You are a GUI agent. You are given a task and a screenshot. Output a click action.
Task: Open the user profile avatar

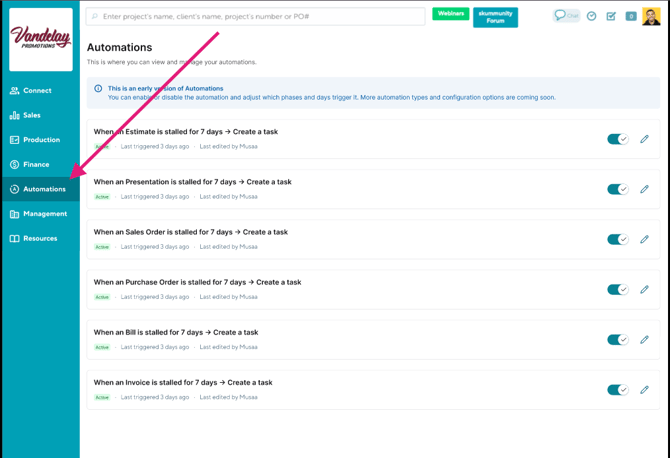pyautogui.click(x=651, y=17)
